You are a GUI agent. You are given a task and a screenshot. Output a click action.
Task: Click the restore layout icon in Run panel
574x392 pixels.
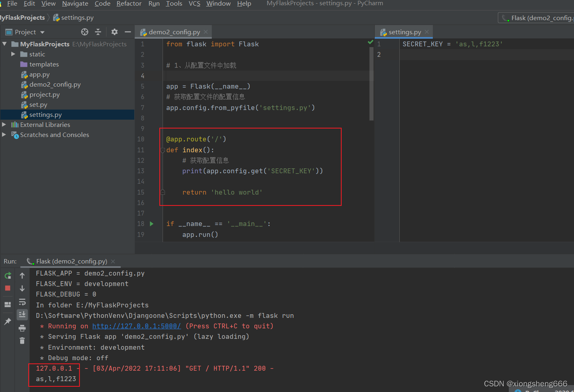coord(8,305)
